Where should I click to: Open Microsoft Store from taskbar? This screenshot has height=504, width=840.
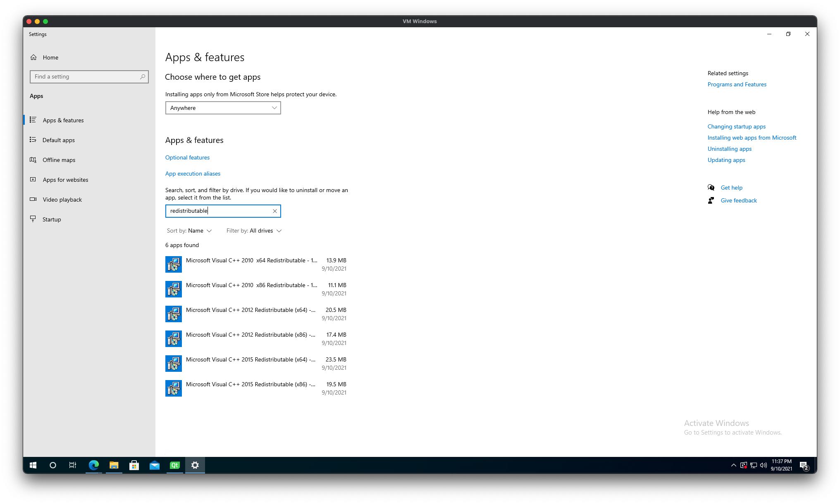coord(134,465)
